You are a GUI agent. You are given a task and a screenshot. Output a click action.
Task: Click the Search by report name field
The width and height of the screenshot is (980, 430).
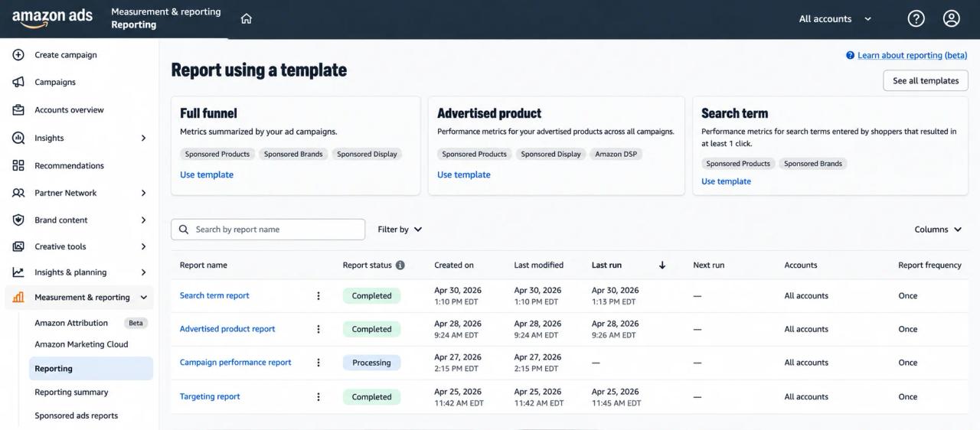click(x=268, y=230)
